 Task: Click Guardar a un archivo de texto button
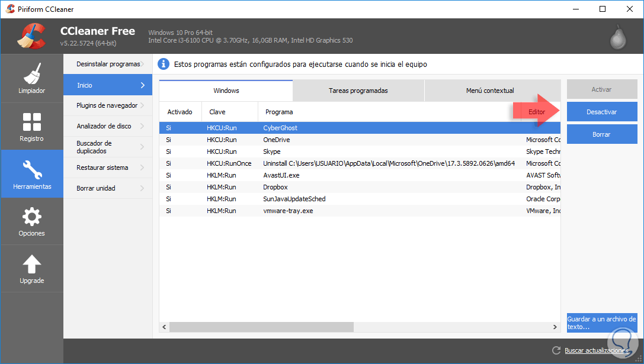(601, 323)
